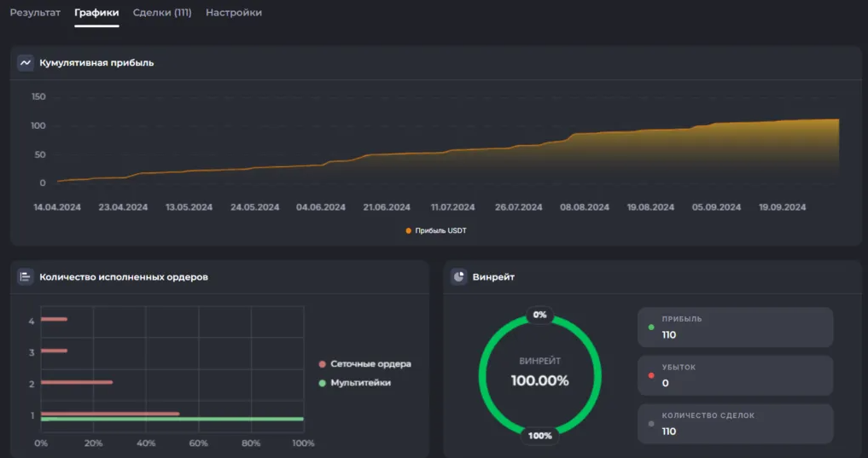The image size is (868, 458).
Task: Toggle Сеточные ордера legend series visibility
Action: [364, 364]
